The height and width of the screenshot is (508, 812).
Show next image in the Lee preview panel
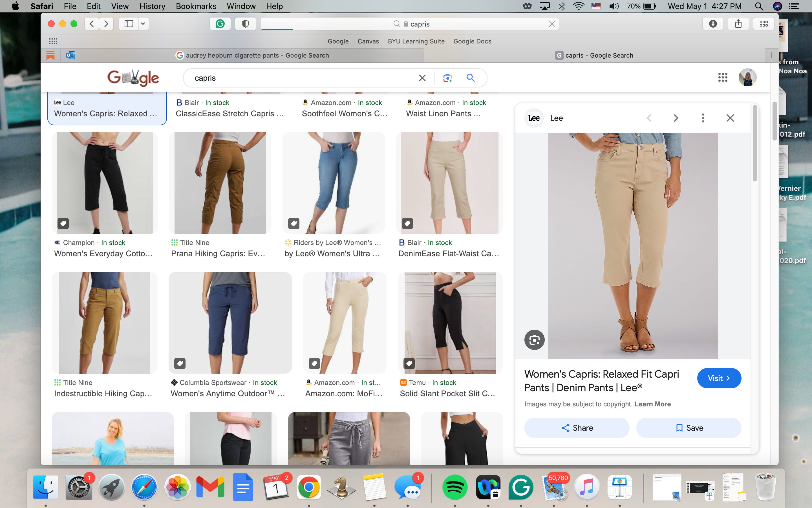(676, 118)
